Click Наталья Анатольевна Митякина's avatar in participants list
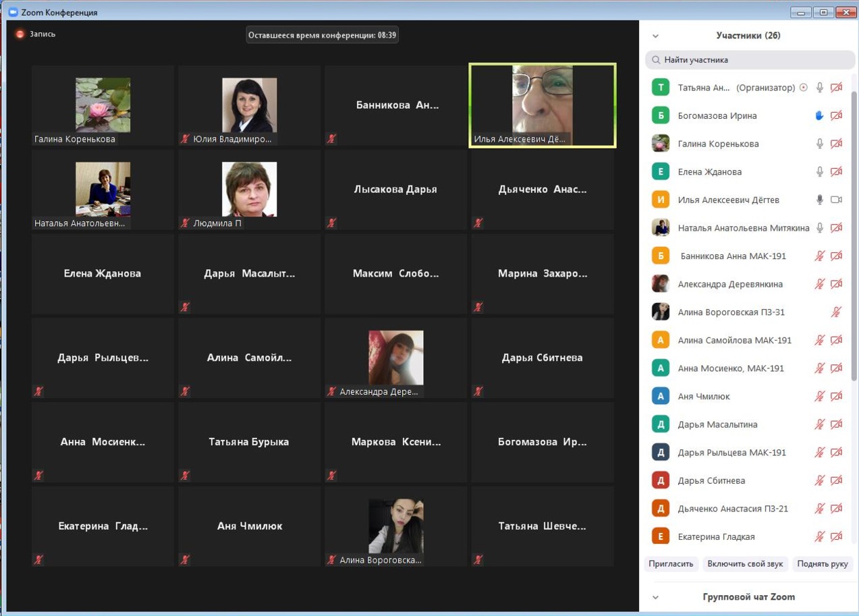 pos(661,228)
